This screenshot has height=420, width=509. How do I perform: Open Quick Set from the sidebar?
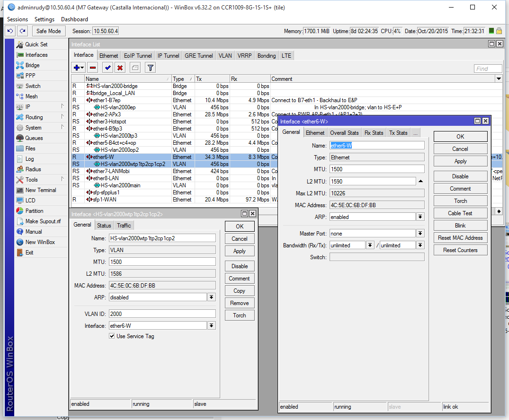pyautogui.click(x=36, y=44)
